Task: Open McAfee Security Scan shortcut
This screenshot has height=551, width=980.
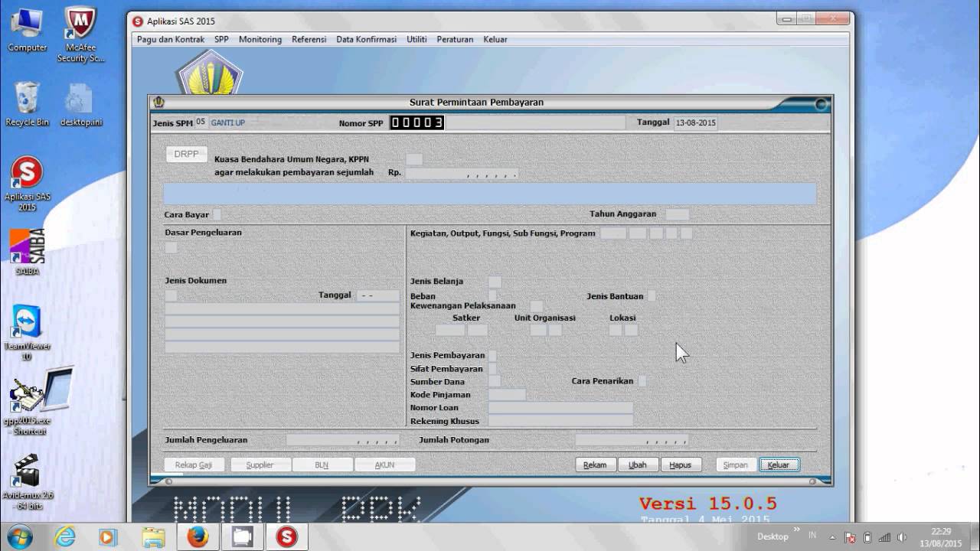Action: click(80, 34)
